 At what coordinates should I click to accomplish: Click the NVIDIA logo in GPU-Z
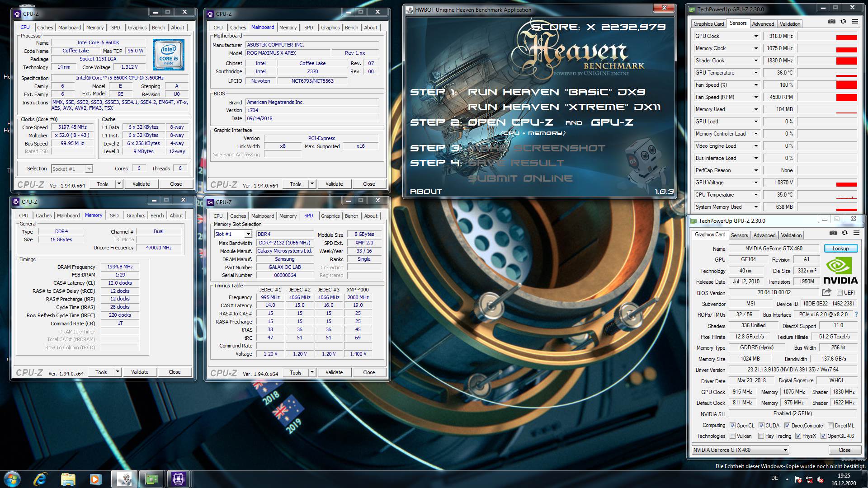coord(840,270)
